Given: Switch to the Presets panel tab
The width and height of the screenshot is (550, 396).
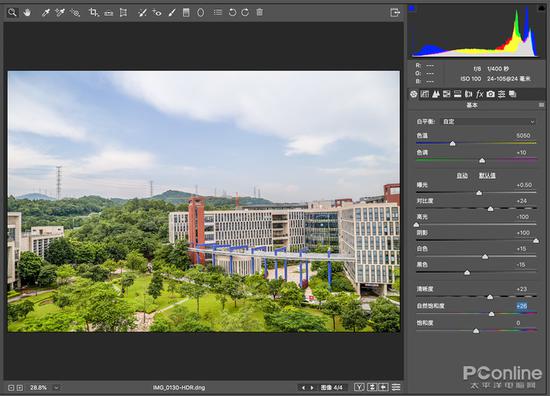Looking at the screenshot, I should pyautogui.click(x=502, y=94).
